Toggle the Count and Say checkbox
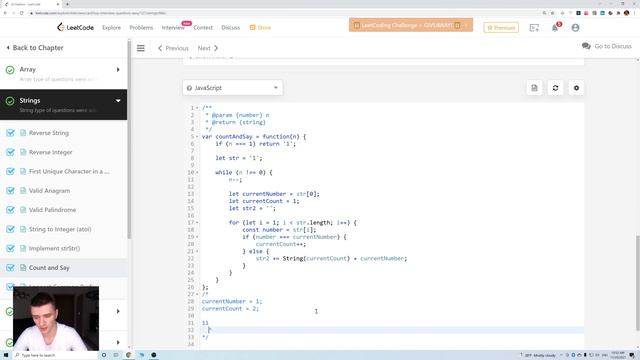640x360 pixels. (10, 268)
